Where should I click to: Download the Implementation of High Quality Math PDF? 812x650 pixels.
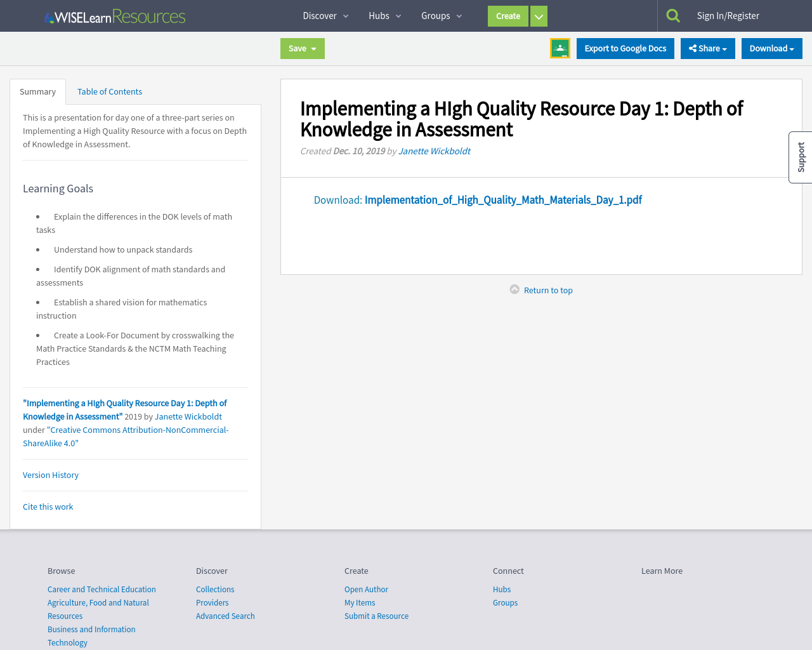click(x=503, y=200)
